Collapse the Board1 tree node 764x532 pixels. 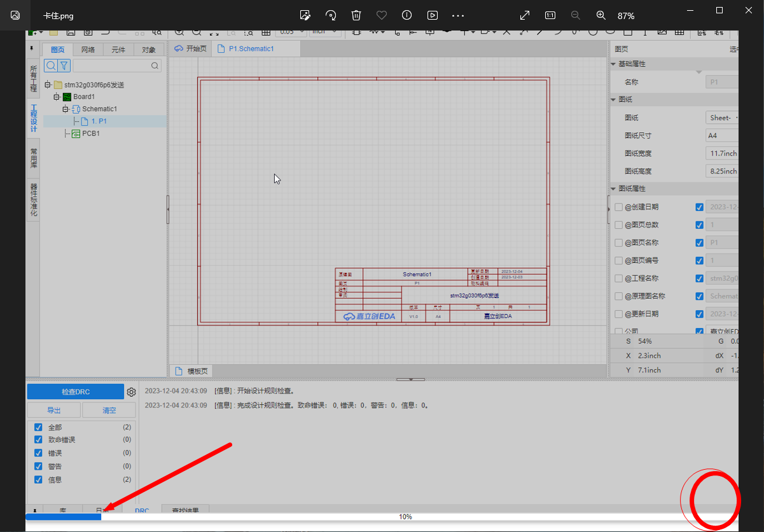[x=57, y=97]
